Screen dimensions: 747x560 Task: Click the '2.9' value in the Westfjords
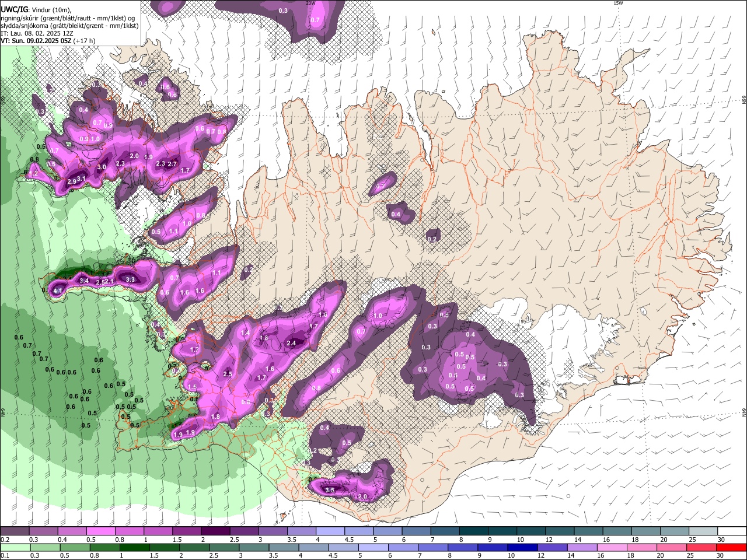click(72, 182)
